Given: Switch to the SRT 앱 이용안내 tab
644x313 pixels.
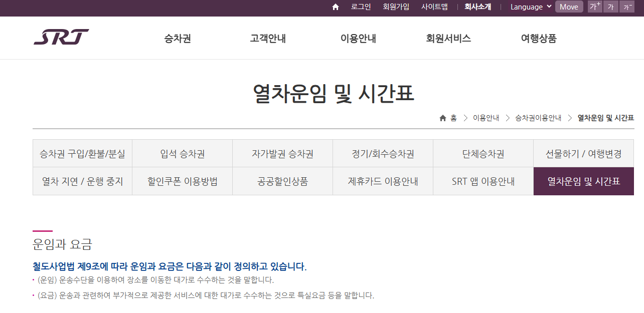Looking at the screenshot, I should point(483,181).
